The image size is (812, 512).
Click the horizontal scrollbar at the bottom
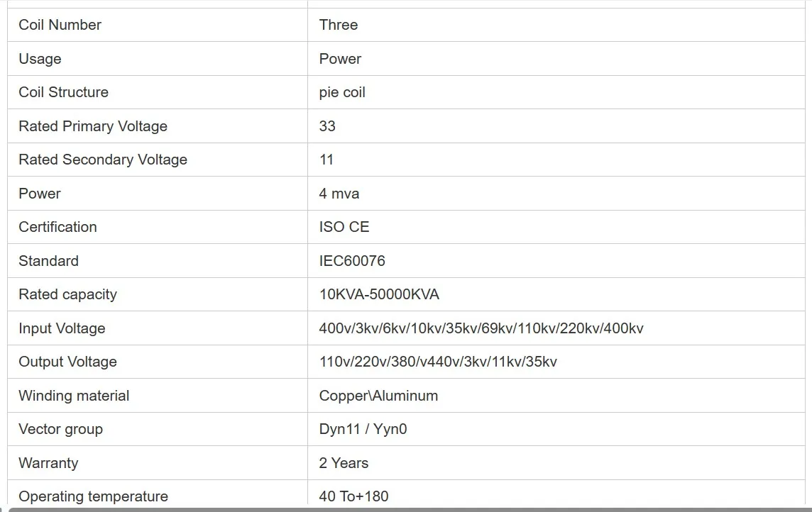click(406, 508)
